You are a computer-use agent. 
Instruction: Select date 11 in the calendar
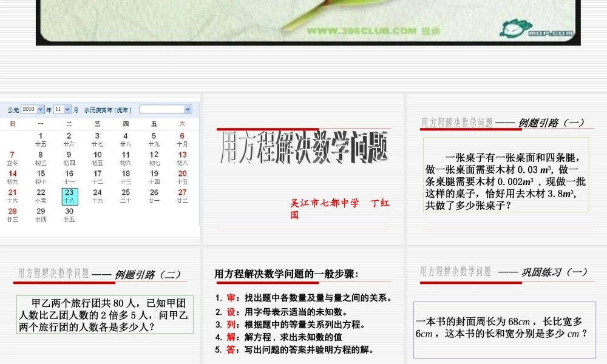(126, 158)
